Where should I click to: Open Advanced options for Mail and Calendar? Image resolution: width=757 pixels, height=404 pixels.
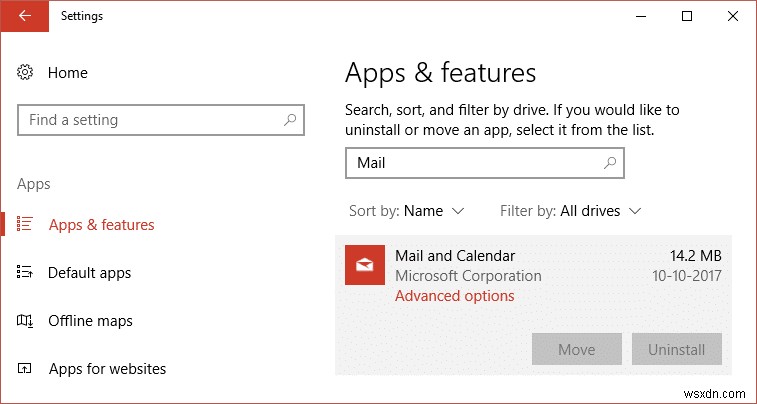coord(455,295)
